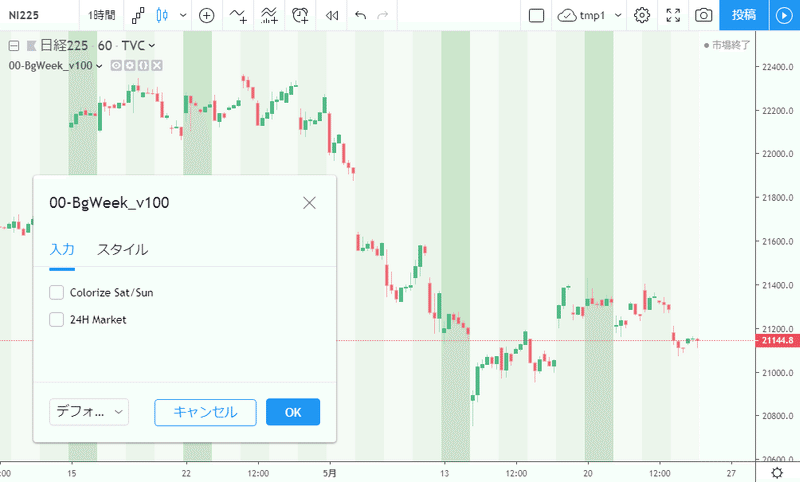Open 00-BgWeek_v100 indicator settings gear
The width and height of the screenshot is (800, 482).
click(x=130, y=65)
